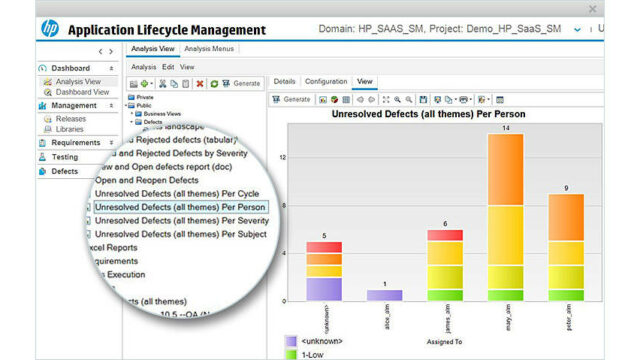Click the Paste clipboard icon
This screenshot has width=640, height=360.
tap(186, 83)
